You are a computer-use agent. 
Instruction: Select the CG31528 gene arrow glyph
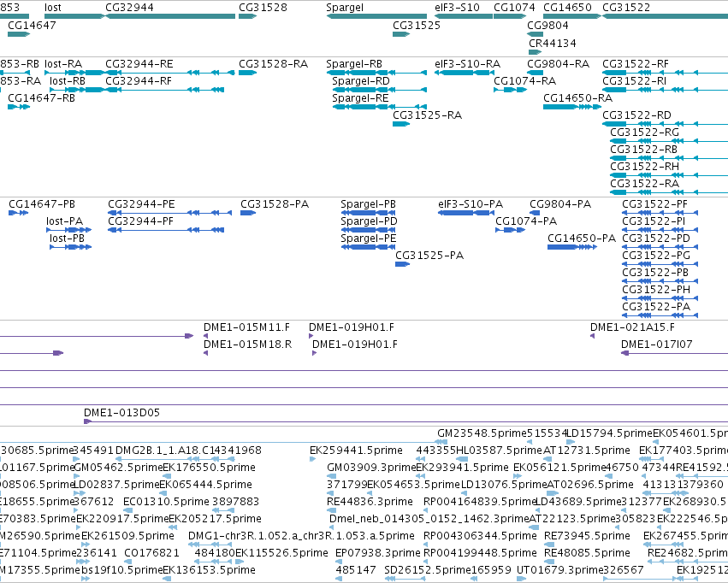click(x=247, y=16)
